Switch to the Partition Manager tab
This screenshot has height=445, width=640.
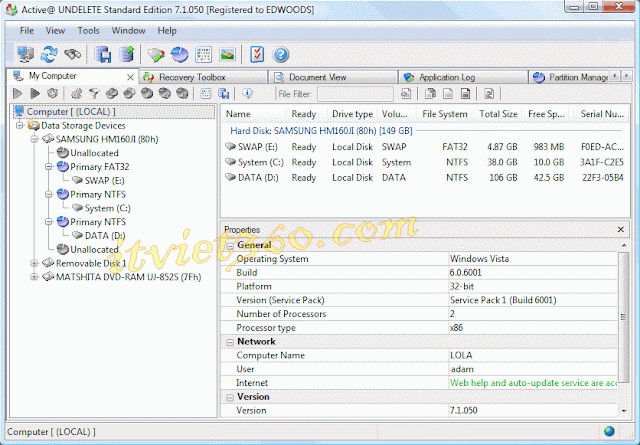click(570, 77)
